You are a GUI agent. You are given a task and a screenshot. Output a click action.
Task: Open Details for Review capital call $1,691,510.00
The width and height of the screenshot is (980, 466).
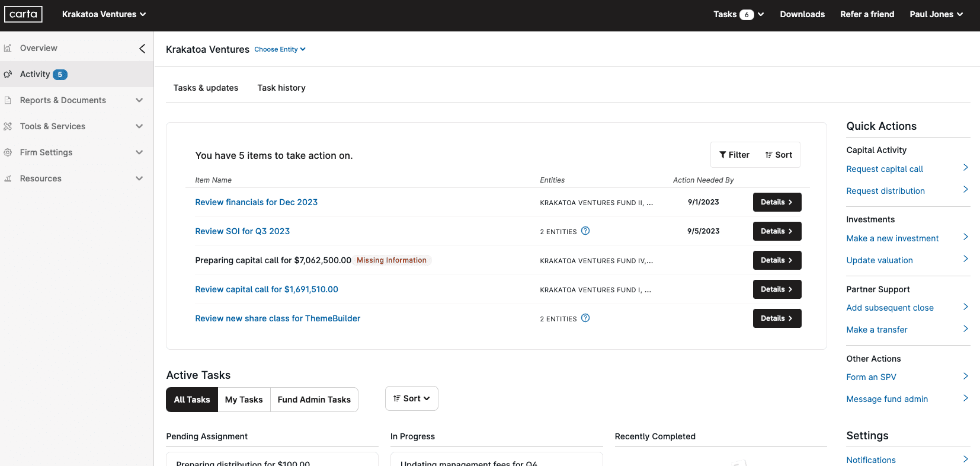tap(777, 289)
